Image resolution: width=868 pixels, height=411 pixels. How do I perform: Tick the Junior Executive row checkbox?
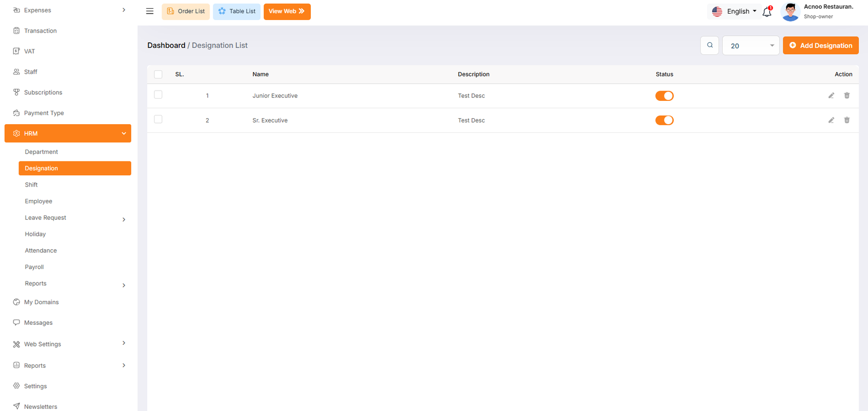(x=158, y=95)
